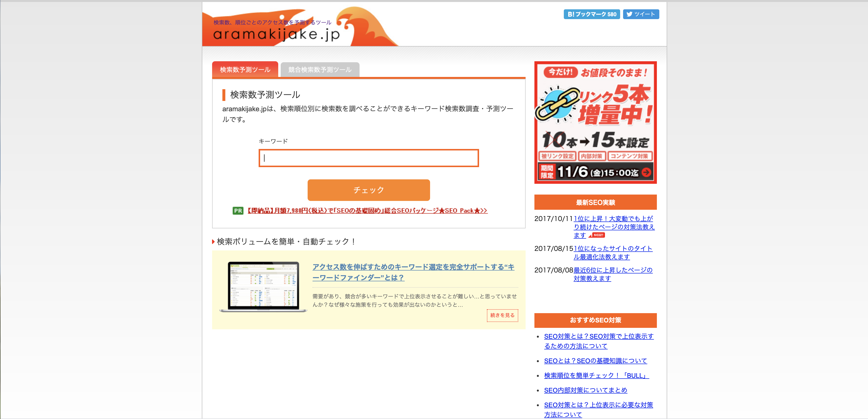Open 検索順位を簡単チェック「BULL」 link

(x=596, y=375)
